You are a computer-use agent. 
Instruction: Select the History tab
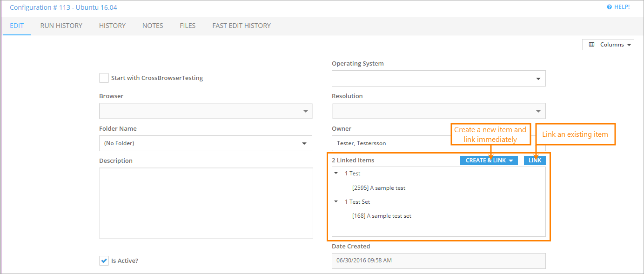112,26
